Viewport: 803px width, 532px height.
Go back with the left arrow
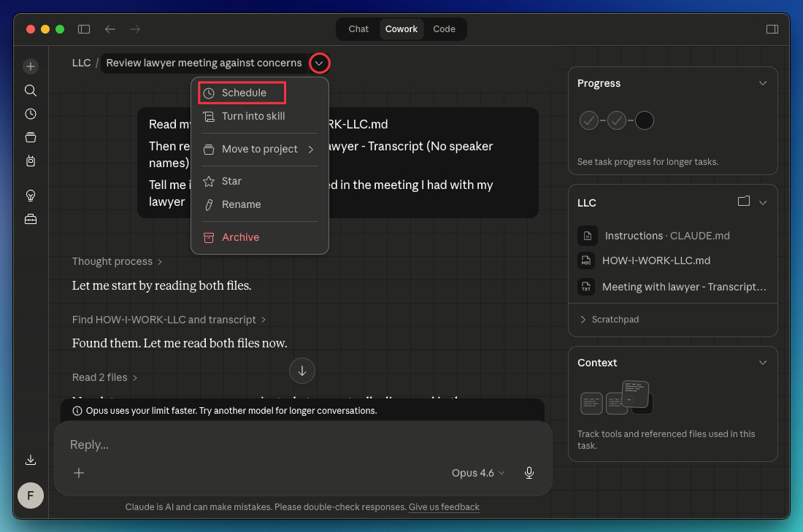click(x=110, y=29)
